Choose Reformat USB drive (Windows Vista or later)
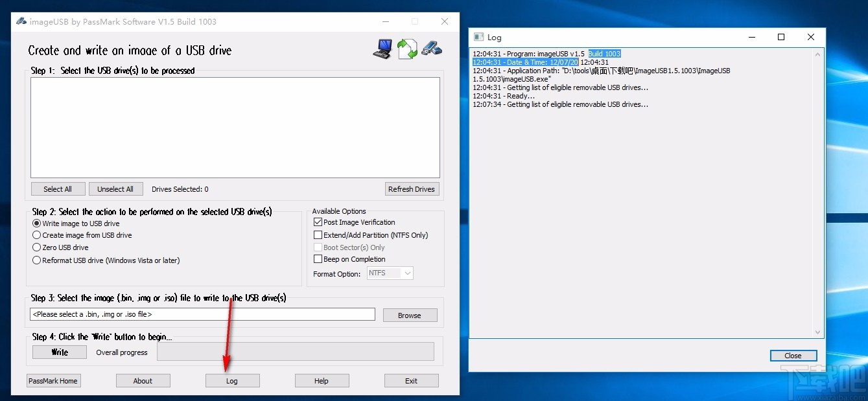This screenshot has width=868, height=401. [x=36, y=260]
